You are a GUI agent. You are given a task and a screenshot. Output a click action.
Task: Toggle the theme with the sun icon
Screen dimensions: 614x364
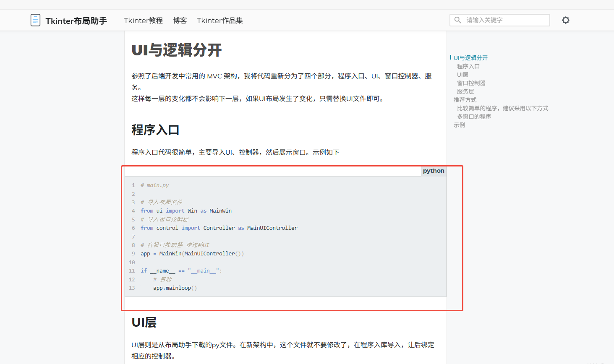tap(566, 20)
